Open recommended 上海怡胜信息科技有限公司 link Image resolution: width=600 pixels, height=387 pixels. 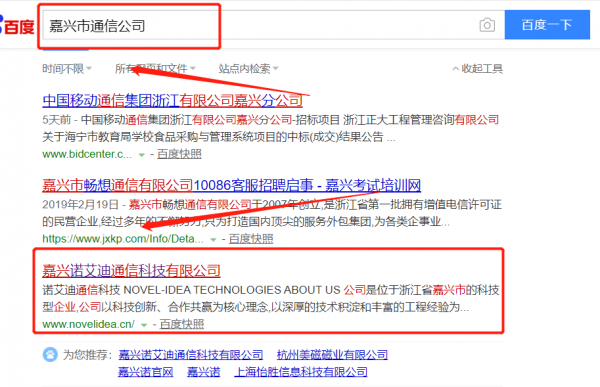pyautogui.click(x=301, y=372)
